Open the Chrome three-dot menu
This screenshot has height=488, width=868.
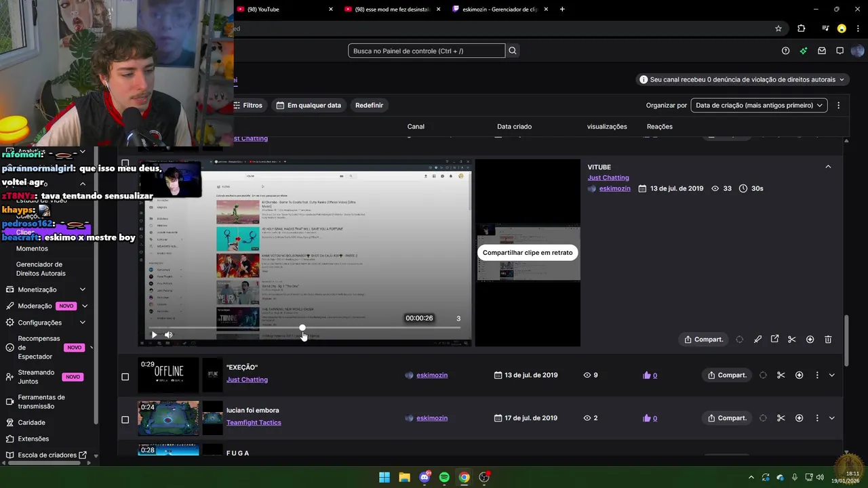click(858, 28)
